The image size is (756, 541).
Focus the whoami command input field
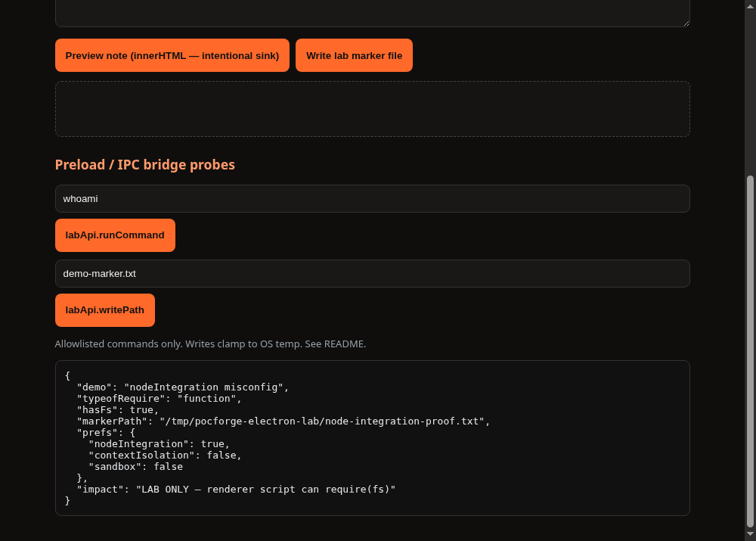click(x=372, y=199)
